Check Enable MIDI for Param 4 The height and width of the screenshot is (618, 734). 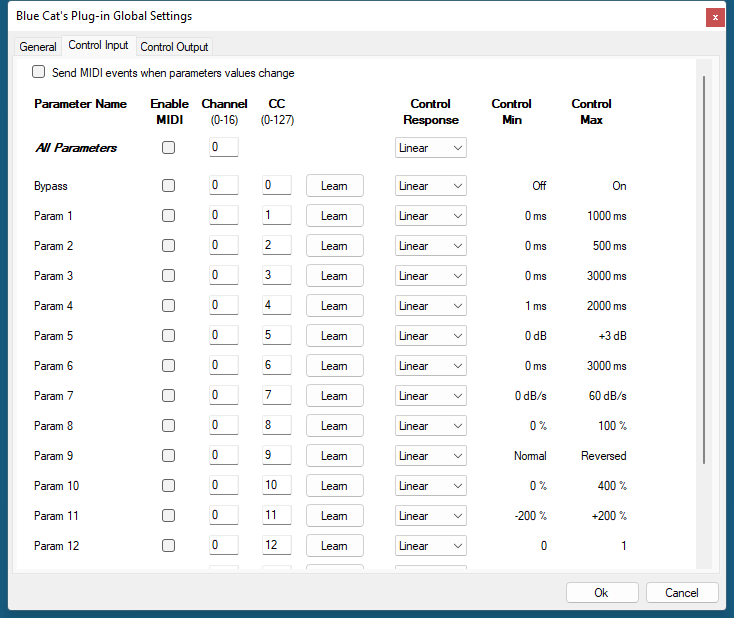coord(169,306)
